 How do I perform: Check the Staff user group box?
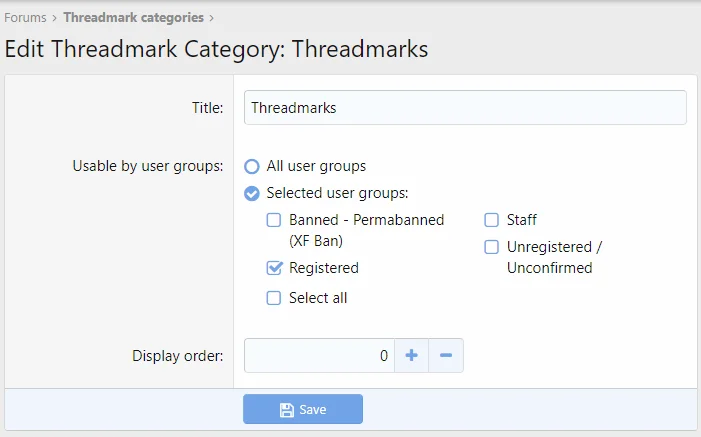492,220
